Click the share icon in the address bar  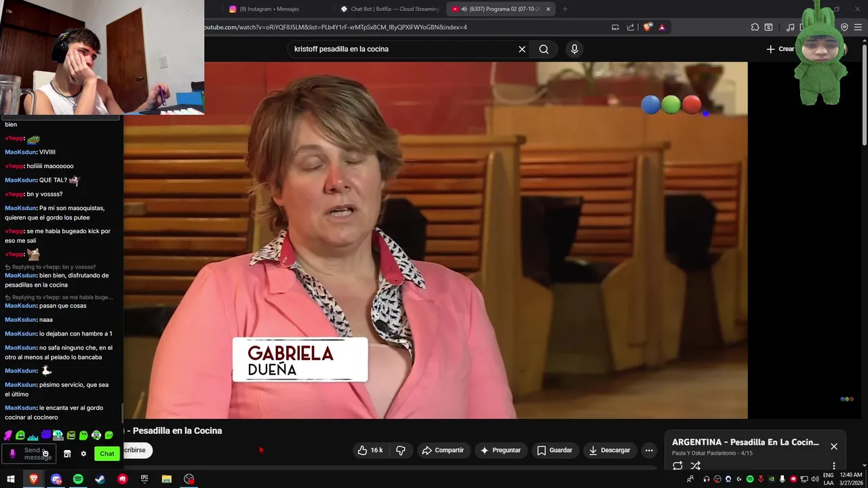(x=631, y=27)
